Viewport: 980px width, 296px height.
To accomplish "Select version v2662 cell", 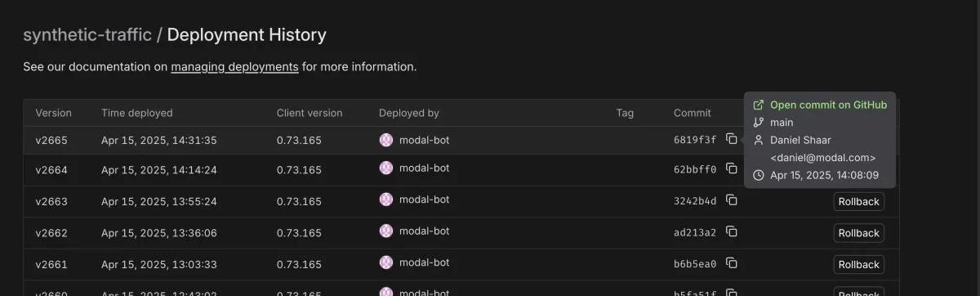I will tap(51, 233).
